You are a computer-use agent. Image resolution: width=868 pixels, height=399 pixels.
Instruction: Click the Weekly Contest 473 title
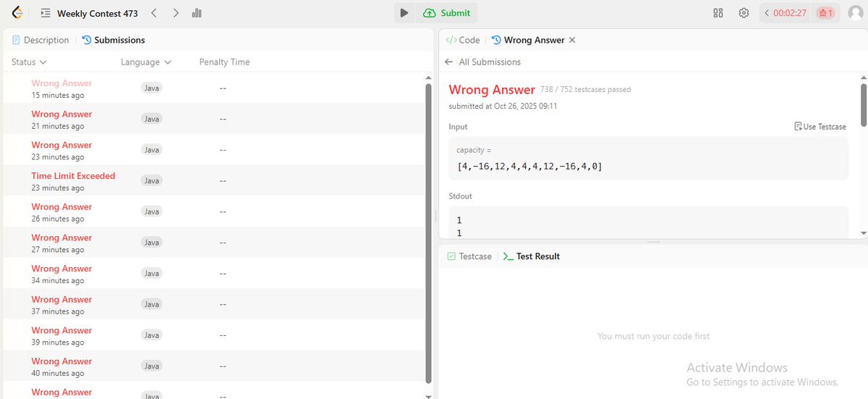(x=97, y=13)
